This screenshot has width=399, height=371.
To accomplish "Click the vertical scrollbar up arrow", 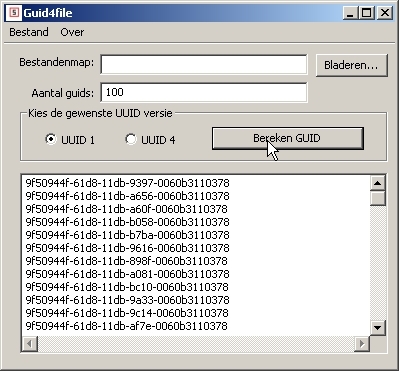I will click(x=378, y=182).
